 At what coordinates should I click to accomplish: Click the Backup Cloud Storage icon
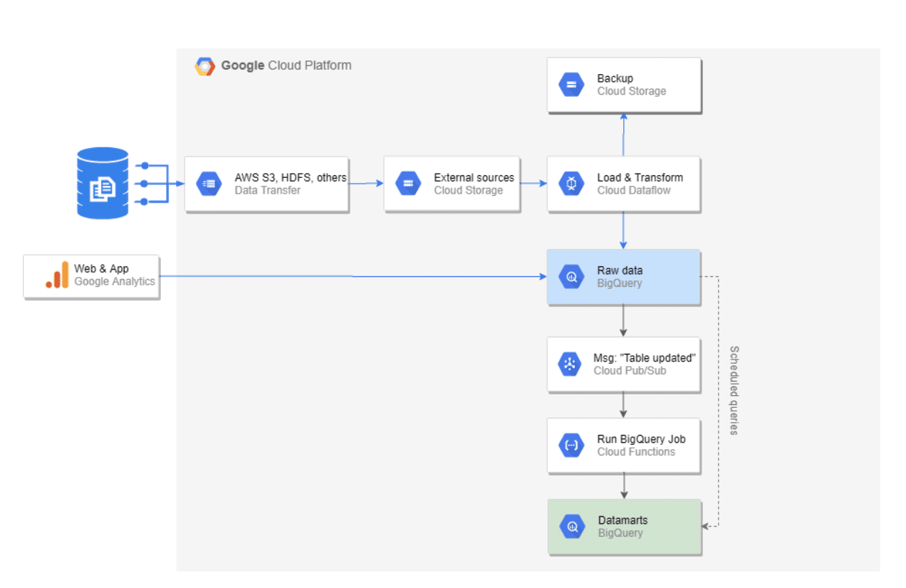[x=571, y=85]
